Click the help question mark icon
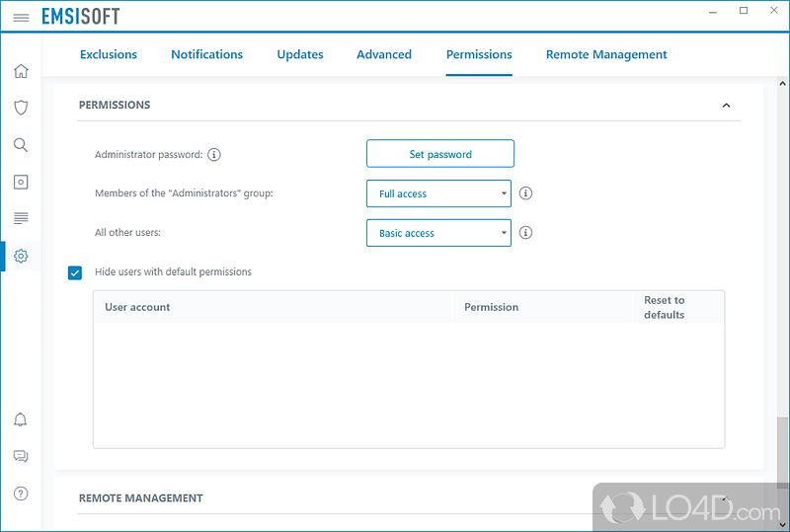790x532 pixels. tap(21, 494)
